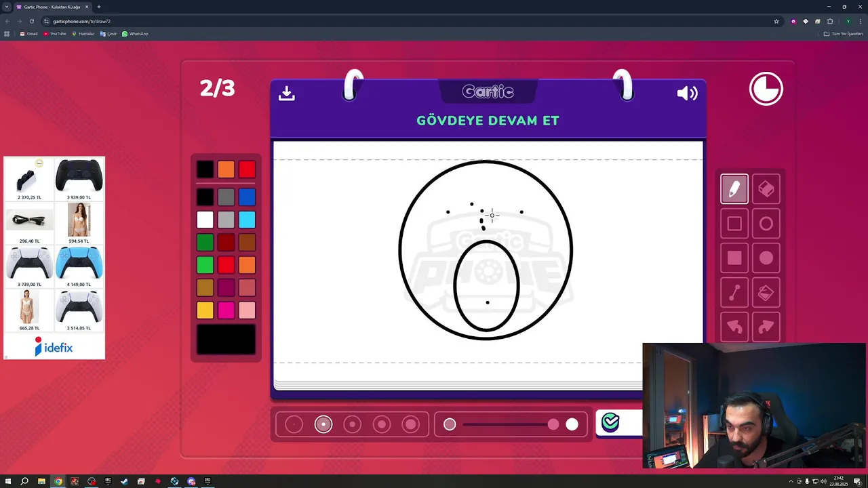This screenshot has width=868, height=488.
Task: Select the pencil drawing tool
Action: (x=734, y=189)
